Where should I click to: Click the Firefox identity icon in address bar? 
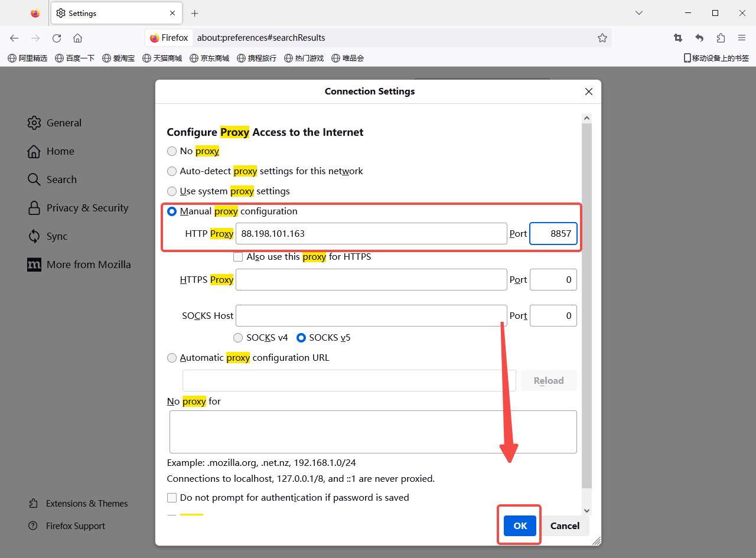point(169,38)
